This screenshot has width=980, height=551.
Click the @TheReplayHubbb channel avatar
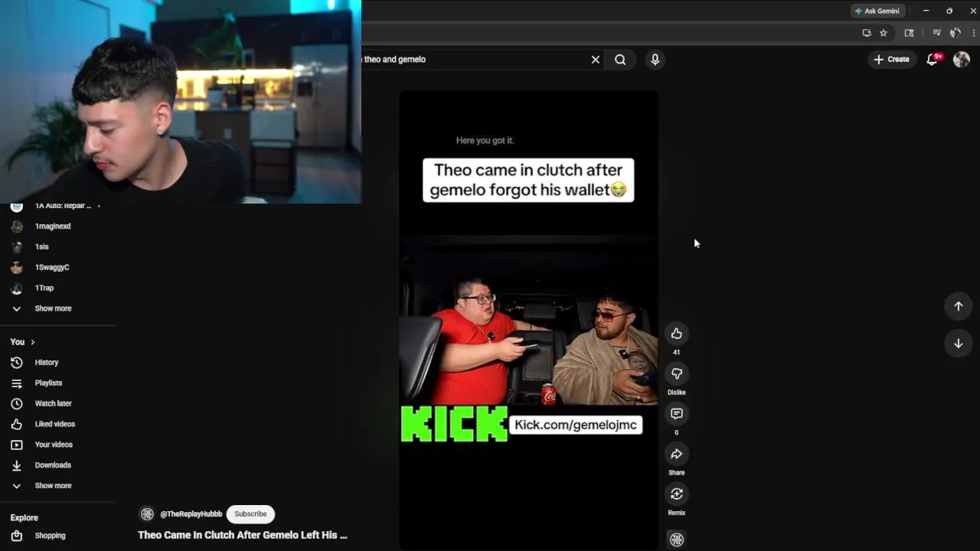(147, 514)
